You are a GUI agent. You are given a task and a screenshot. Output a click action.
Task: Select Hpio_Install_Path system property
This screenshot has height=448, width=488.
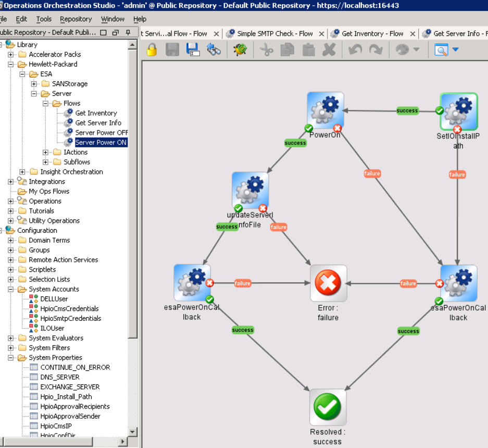66,396
